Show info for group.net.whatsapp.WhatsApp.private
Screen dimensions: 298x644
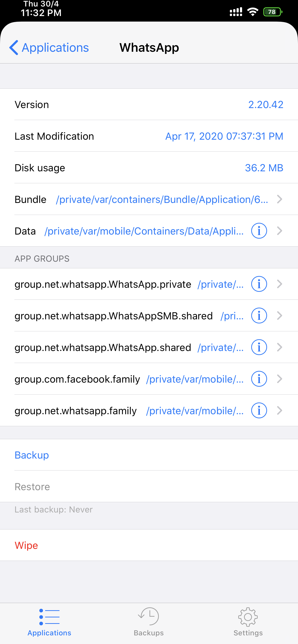point(259,284)
